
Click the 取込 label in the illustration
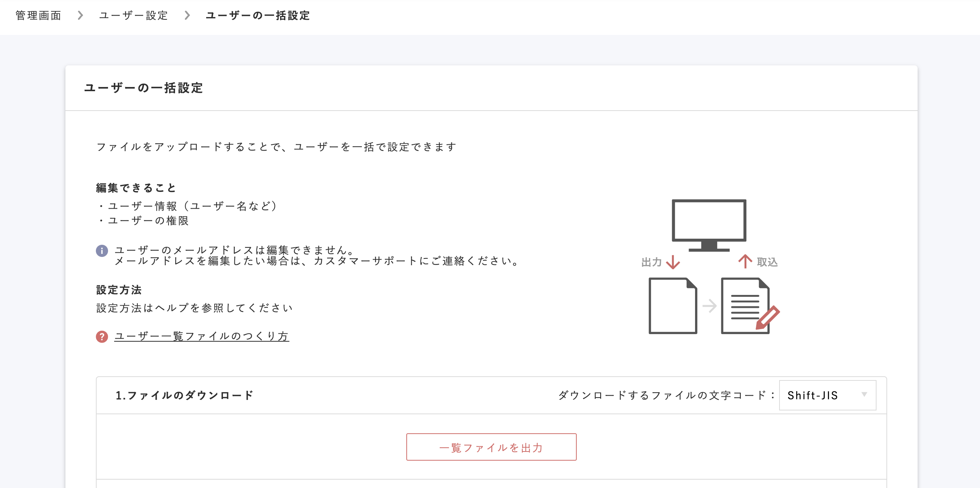767,262
